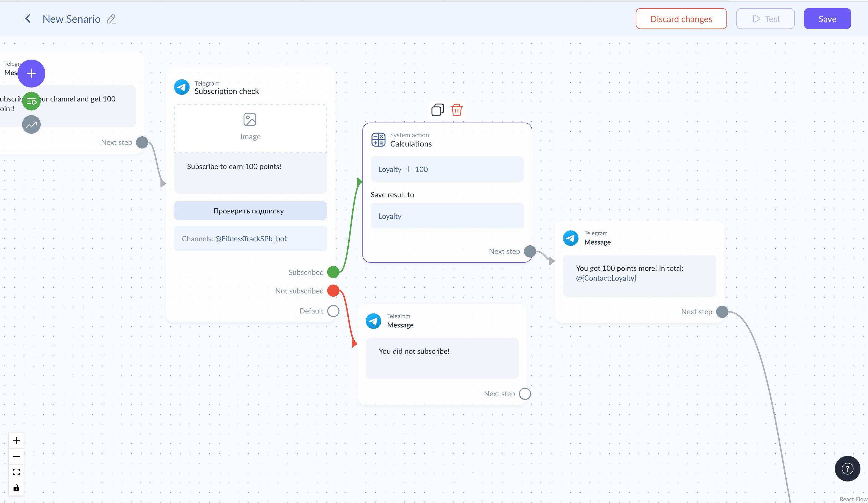Click the gray analytics trend icon

[31, 124]
